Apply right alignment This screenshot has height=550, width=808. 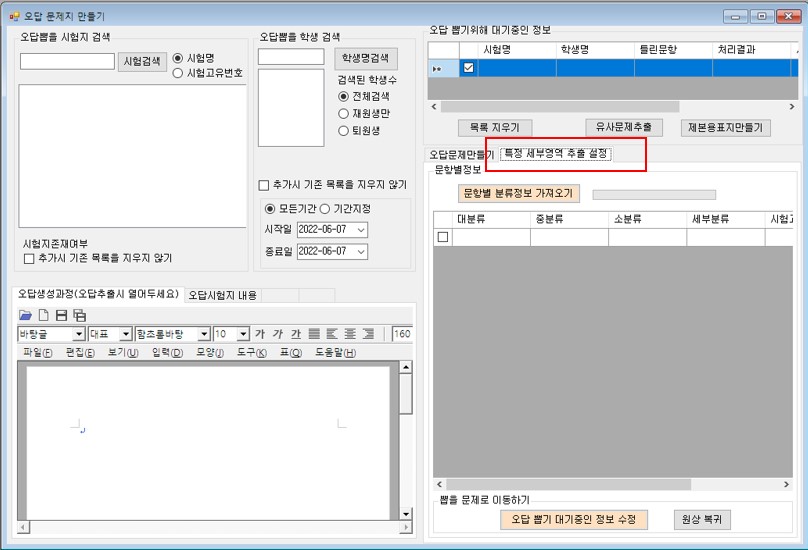tap(368, 334)
